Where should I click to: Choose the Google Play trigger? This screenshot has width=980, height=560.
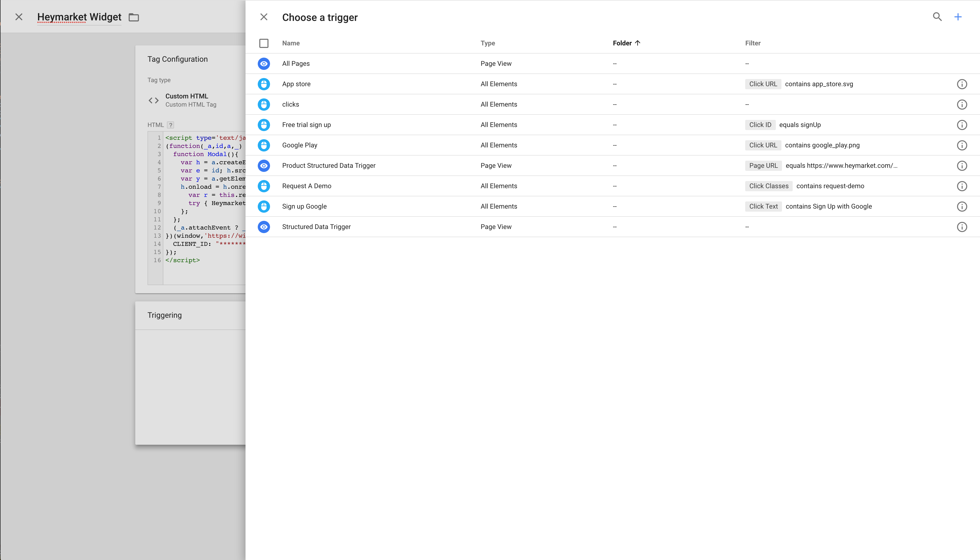click(x=299, y=145)
